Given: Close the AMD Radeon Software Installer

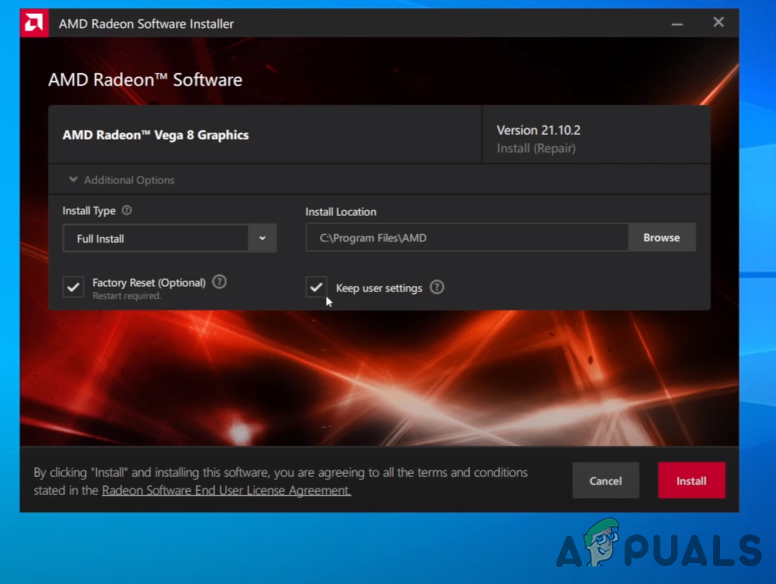Looking at the screenshot, I should tap(718, 22).
